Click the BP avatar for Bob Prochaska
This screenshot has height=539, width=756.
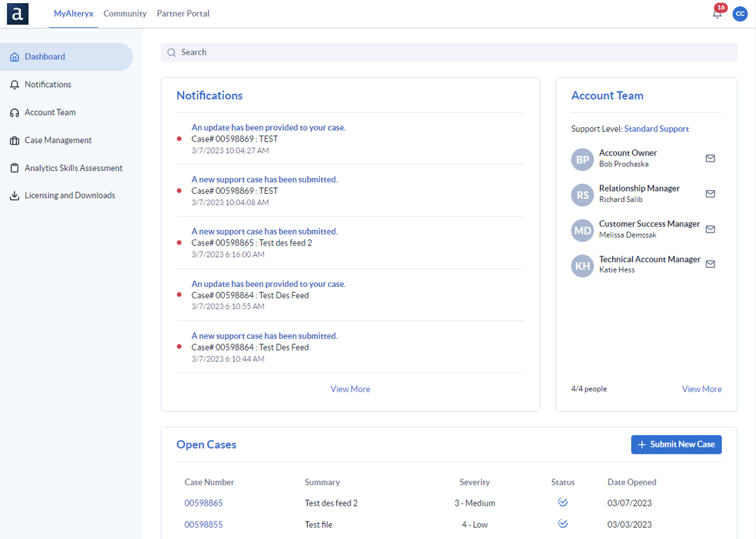pos(583,160)
